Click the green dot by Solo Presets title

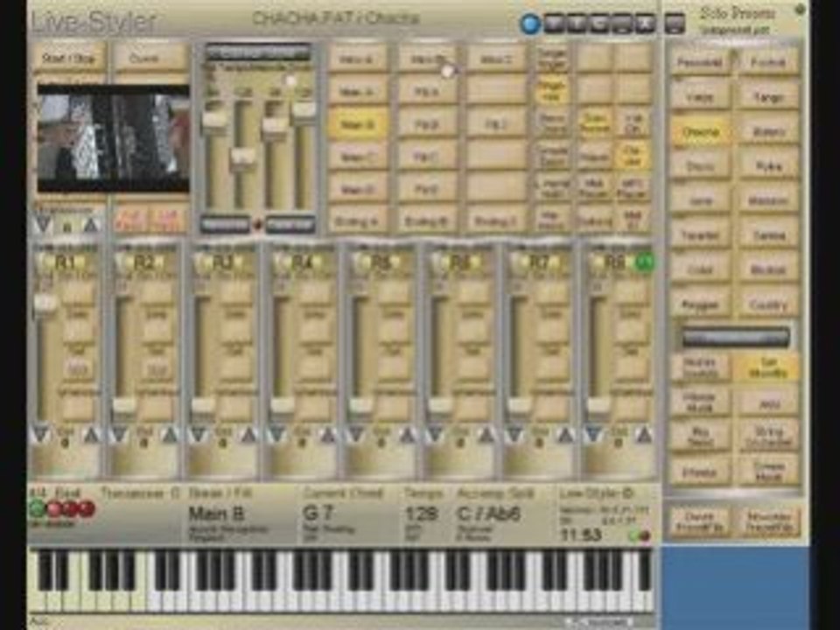click(x=800, y=9)
